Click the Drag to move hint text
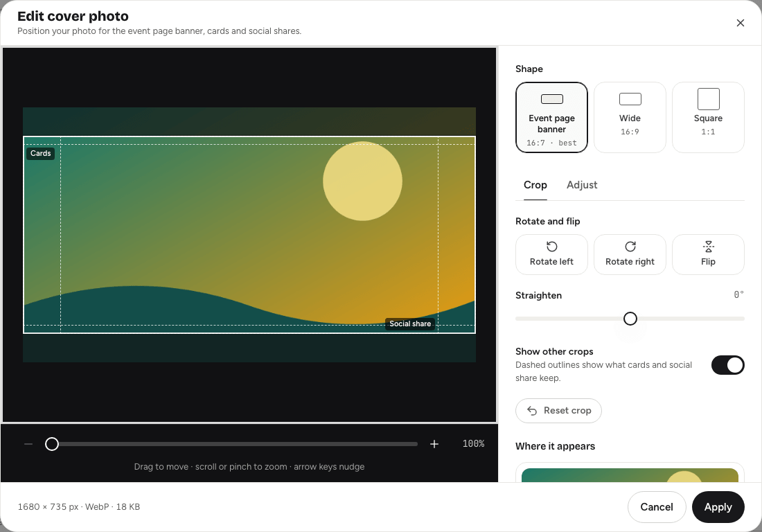Image resolution: width=762 pixels, height=532 pixels. click(249, 467)
